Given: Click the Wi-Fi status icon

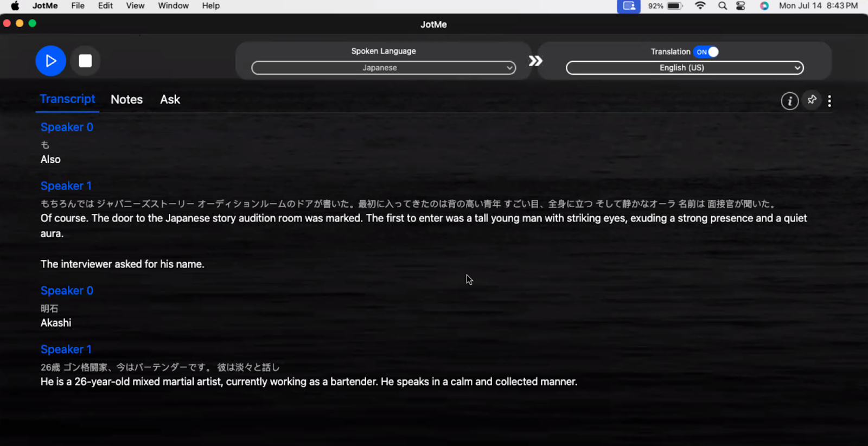Looking at the screenshot, I should 700,6.
